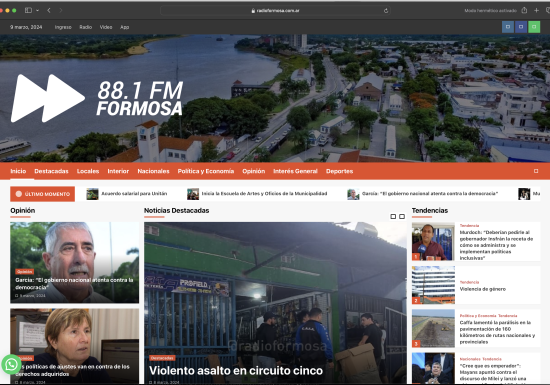Go to the Nacionales menu item
Image resolution: width=550 pixels, height=385 pixels.
[153, 171]
